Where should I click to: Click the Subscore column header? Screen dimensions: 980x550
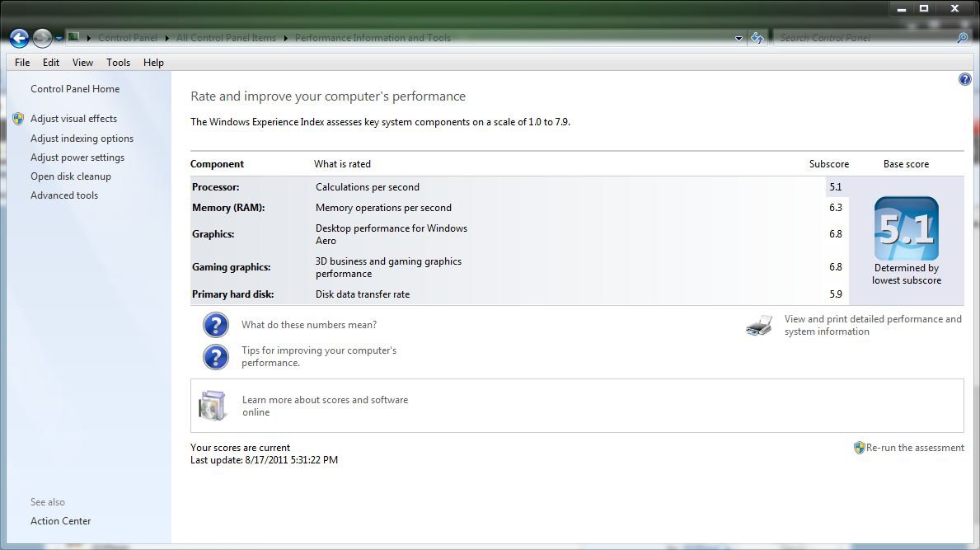[x=828, y=164]
